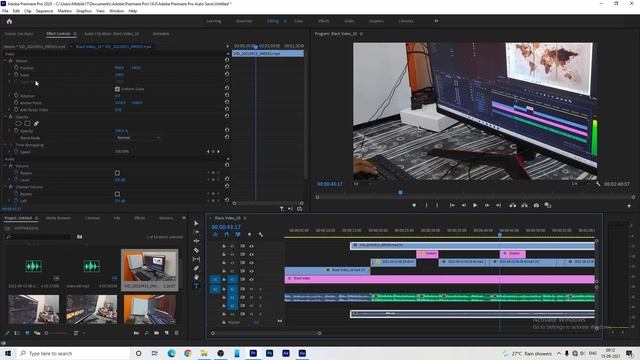This screenshot has width=640, height=360.
Task: Add marker in Program monitor transport
Action: pyautogui.click(x=414, y=205)
